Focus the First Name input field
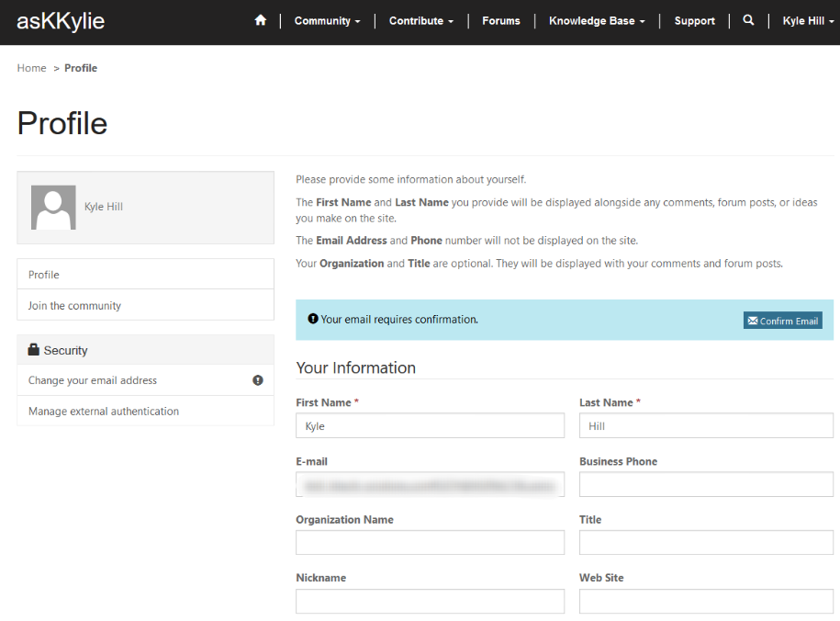Image resolution: width=840 pixels, height=621 pixels. click(x=430, y=426)
